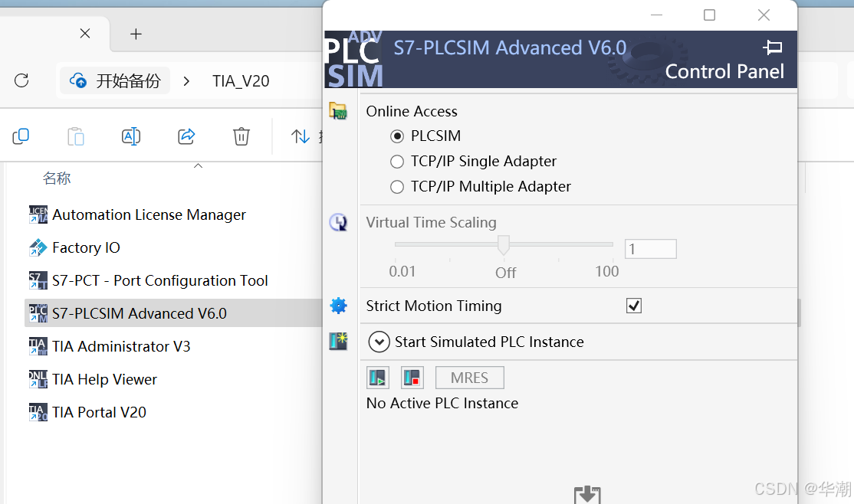Disable Strict Motion Timing
The width and height of the screenshot is (854, 504).
click(633, 305)
